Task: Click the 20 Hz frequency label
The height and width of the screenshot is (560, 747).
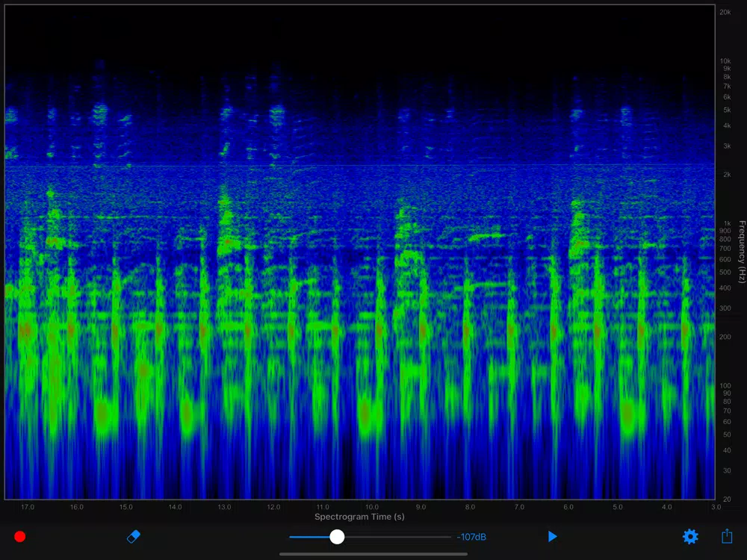Action: point(727,499)
